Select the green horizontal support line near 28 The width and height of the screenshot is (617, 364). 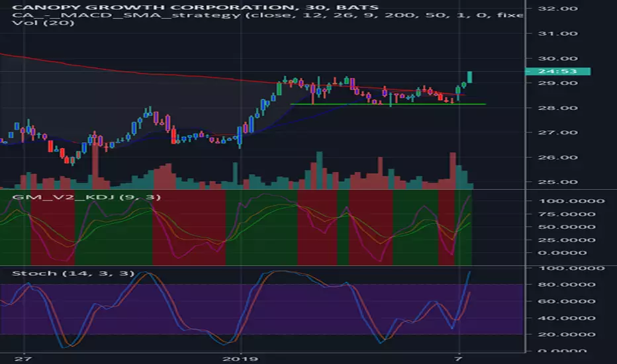[387, 105]
